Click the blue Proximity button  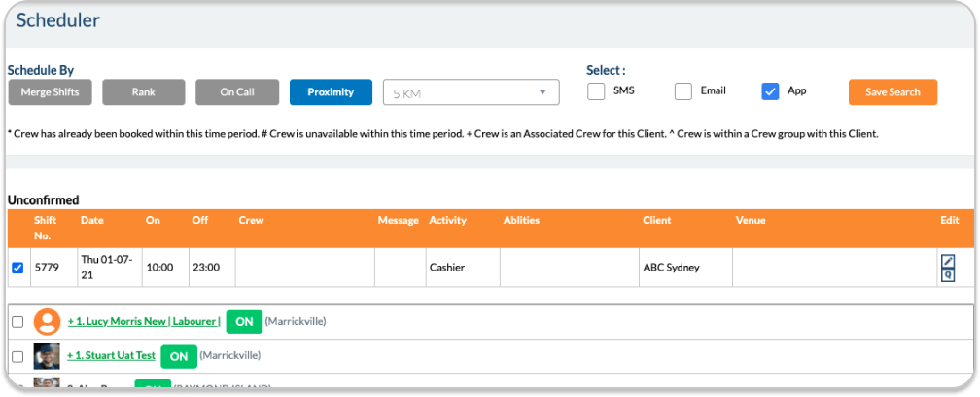(x=331, y=92)
